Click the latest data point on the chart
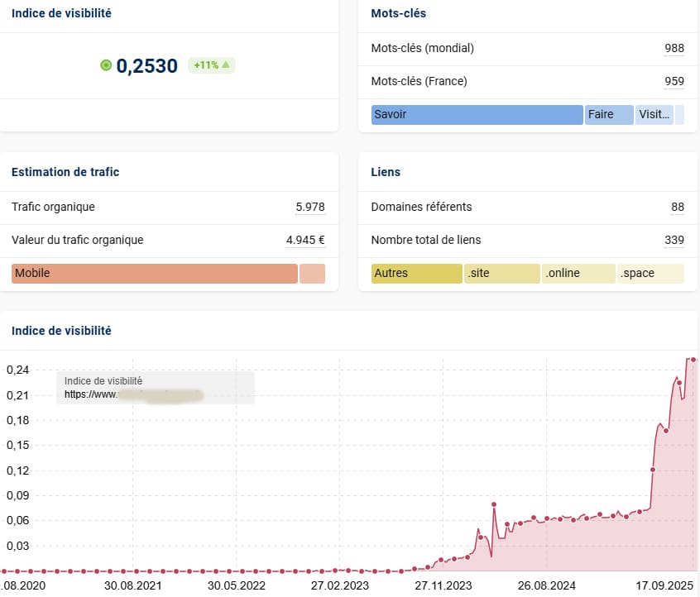This screenshot has height=597, width=700. 693,360
